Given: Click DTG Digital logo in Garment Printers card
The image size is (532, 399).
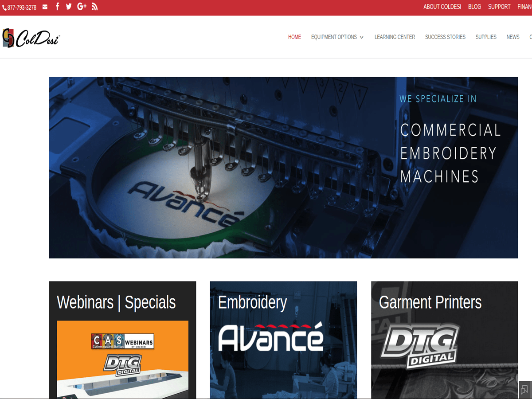Looking at the screenshot, I should point(419,346).
